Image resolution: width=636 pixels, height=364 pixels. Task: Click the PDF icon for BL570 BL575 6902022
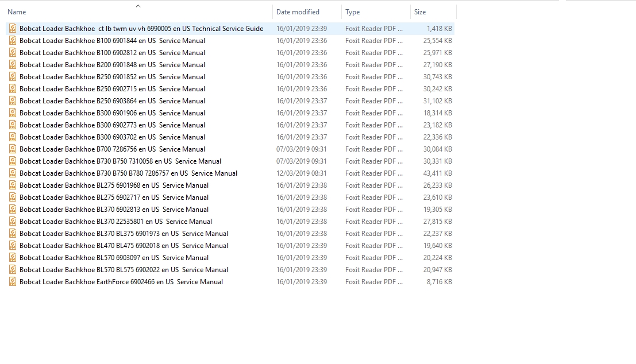[13, 269]
